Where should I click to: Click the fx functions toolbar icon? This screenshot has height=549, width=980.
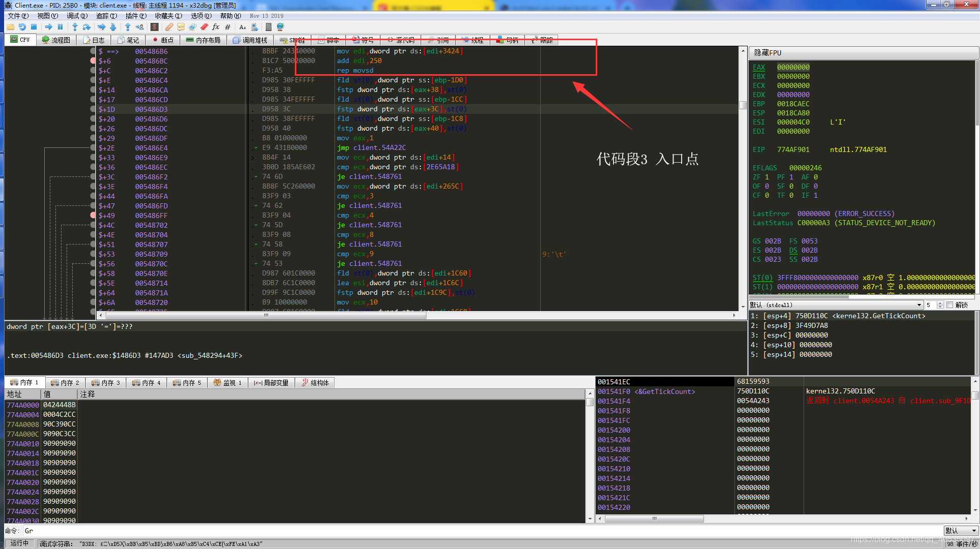(216, 27)
